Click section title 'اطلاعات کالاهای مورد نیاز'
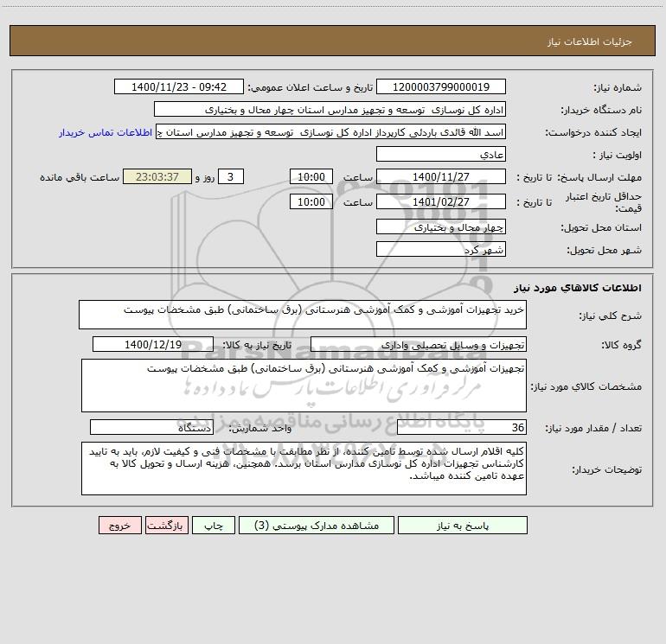The height and width of the screenshot is (644, 666). pyautogui.click(x=577, y=288)
